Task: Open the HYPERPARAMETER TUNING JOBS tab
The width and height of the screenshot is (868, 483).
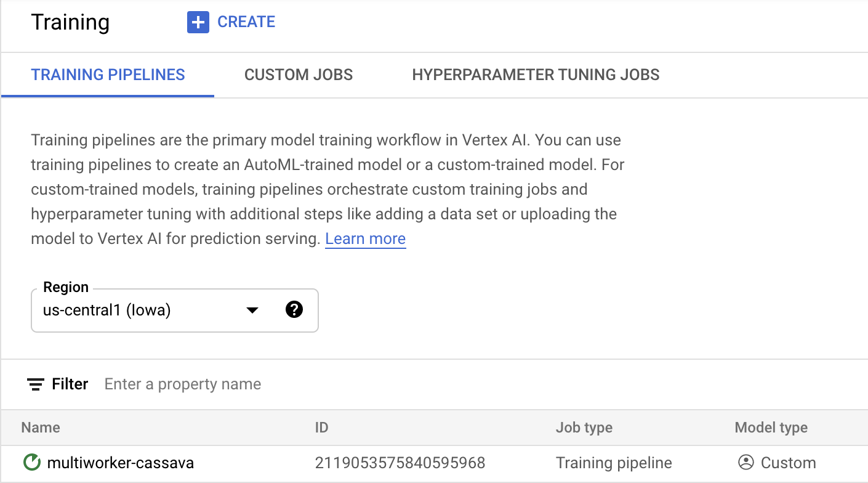Action: [x=536, y=75]
